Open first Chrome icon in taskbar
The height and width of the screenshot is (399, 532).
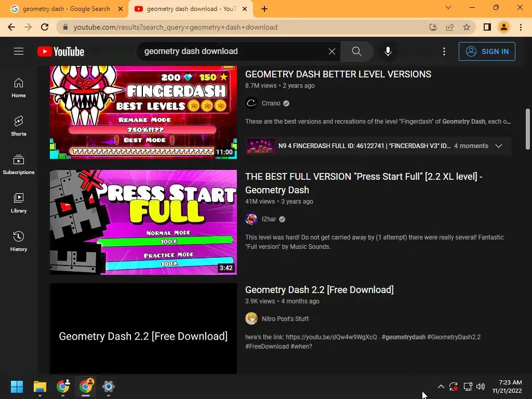point(63,387)
